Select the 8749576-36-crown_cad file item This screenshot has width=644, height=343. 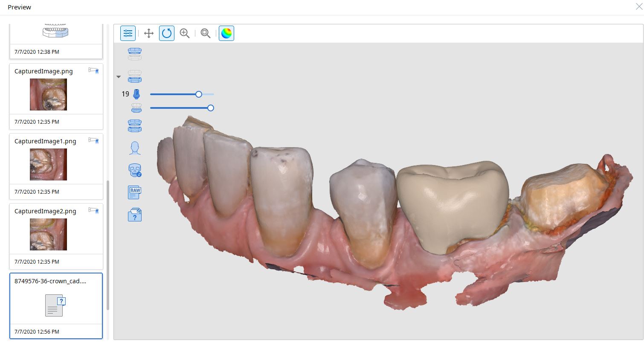[56, 305]
